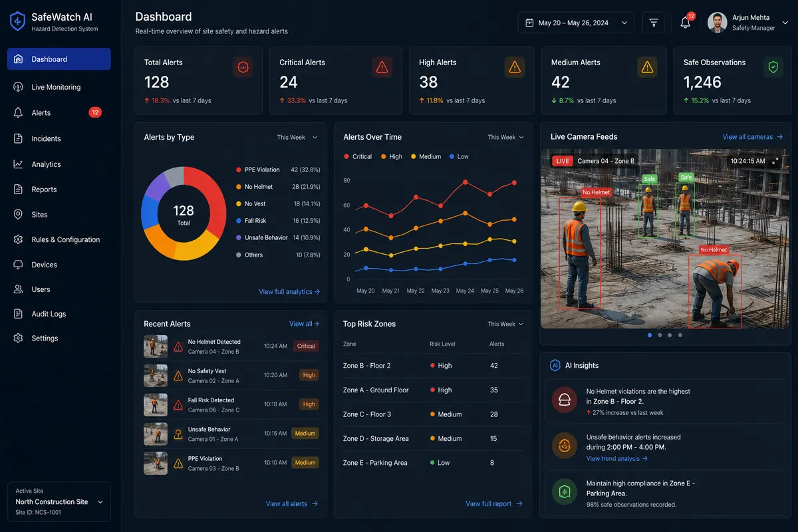This screenshot has height=532, width=798.
Task: Select first camera feed pagination dot
Action: click(x=650, y=335)
